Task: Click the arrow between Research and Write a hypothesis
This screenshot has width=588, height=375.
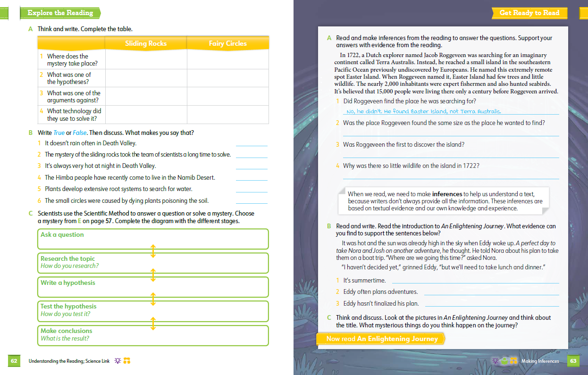Action: [153, 275]
